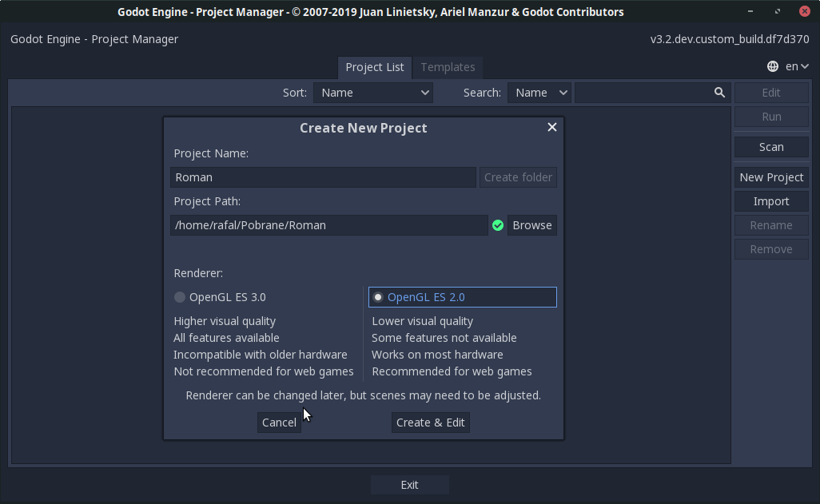This screenshot has height=504, width=820.
Task: Click the Exit button
Action: [x=409, y=485]
